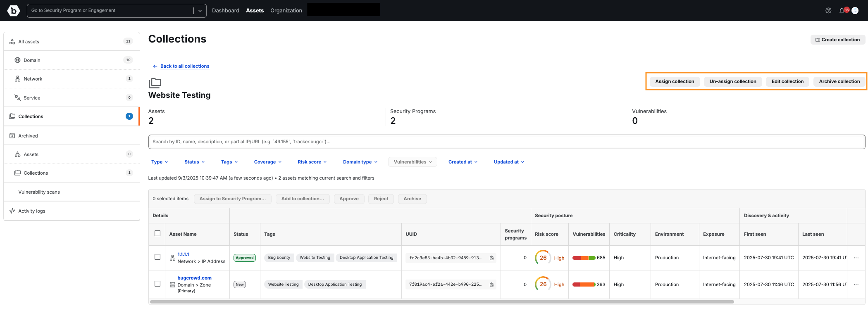Click the Create collection button
Screen dimensions: 868x320
tap(838, 40)
